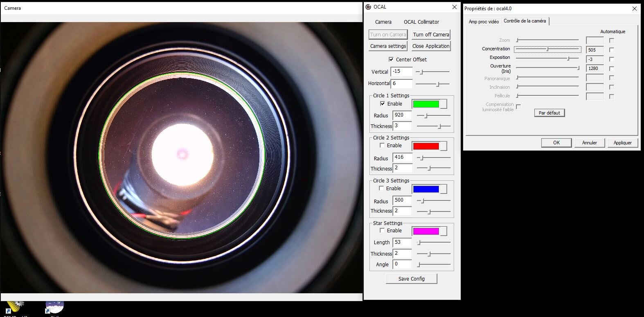
Task: Adjust the Circle 1 Radius slider
Action: tap(434, 116)
